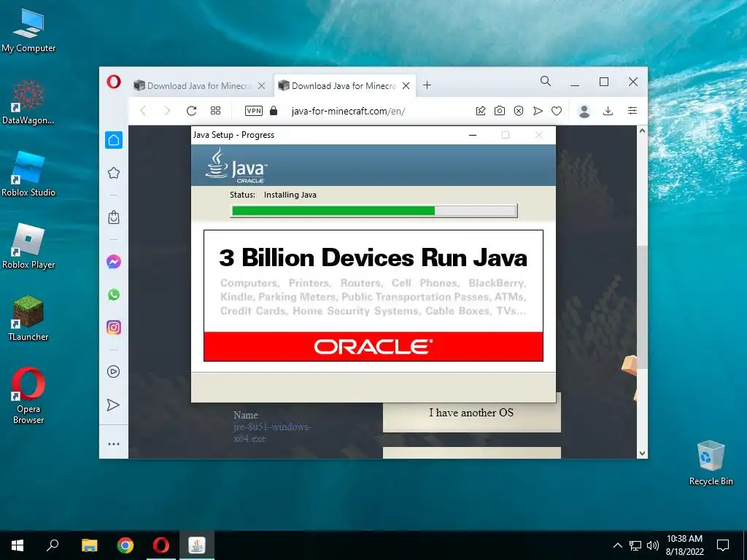The height and width of the screenshot is (560, 747).
Task: Expand the hidden system tray icons chevron
Action: click(617, 545)
